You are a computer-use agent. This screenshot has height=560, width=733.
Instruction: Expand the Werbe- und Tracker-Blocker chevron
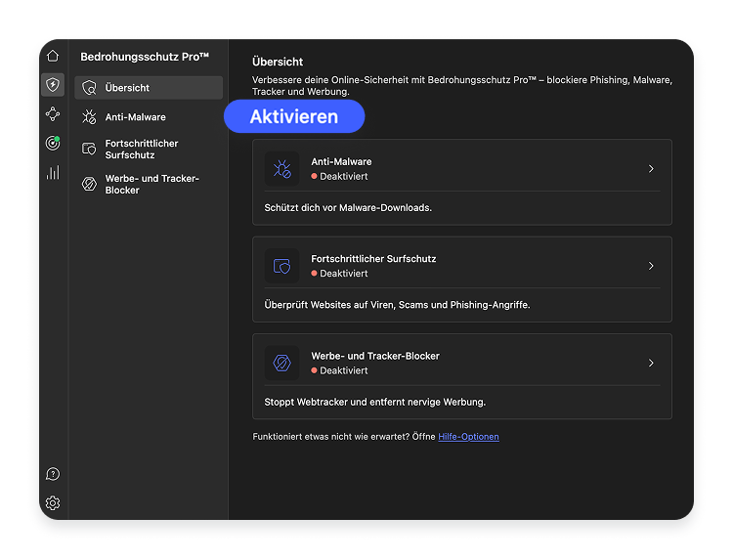pos(651,363)
